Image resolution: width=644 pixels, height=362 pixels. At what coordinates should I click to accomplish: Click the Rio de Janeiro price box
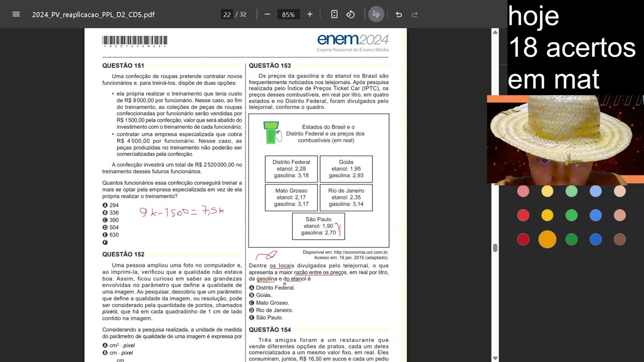346,198
